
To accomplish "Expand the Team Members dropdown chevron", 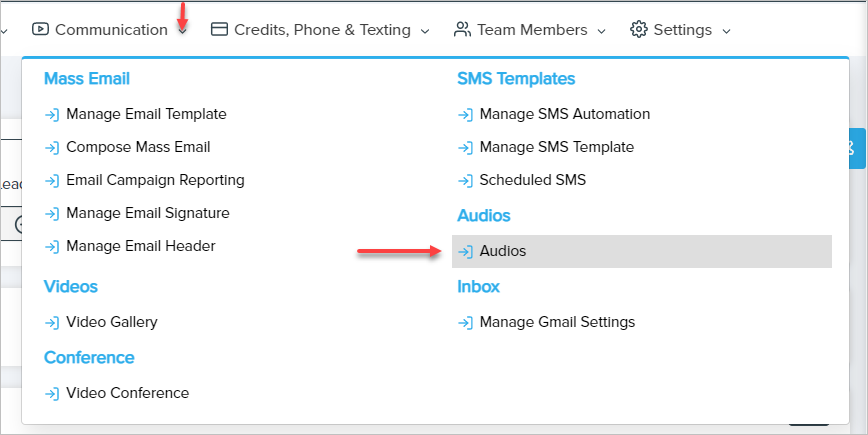I will click(x=601, y=31).
